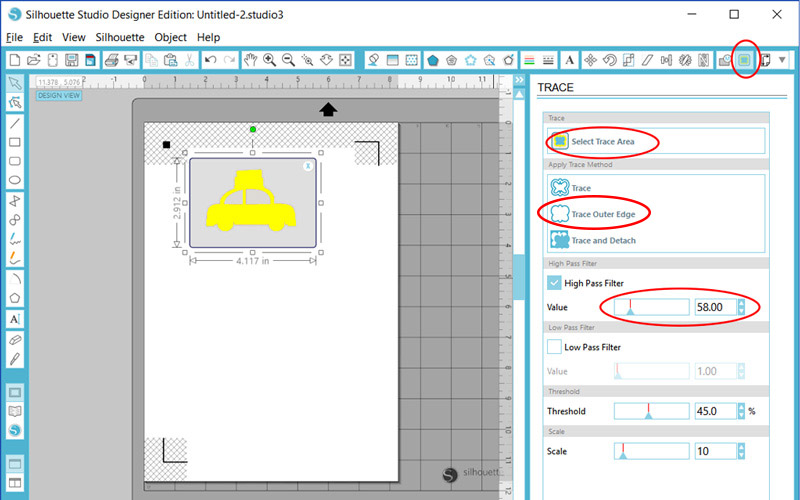Apply the Trace method

[x=571, y=188]
